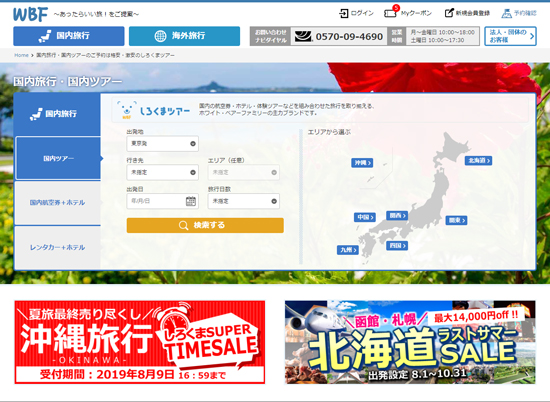This screenshot has height=402, width=550.
Task: Open the 沖縄旅行 TIMESALE banner
Action: [x=140, y=342]
